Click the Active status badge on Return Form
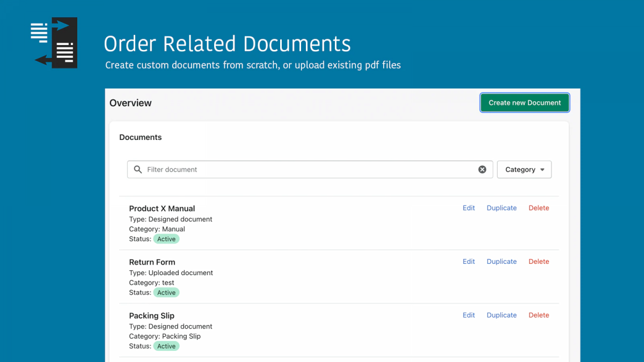Screen dimensions: 644x362 (166, 293)
